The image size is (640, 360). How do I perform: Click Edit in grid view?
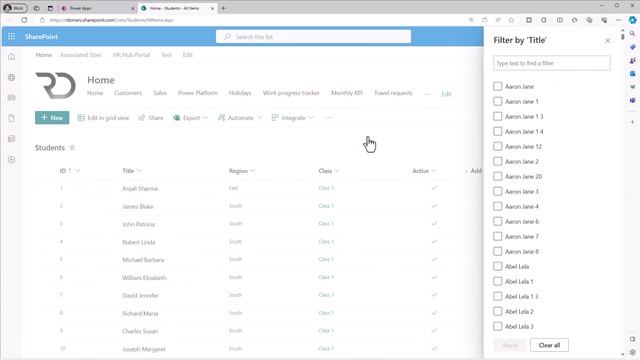click(x=103, y=118)
